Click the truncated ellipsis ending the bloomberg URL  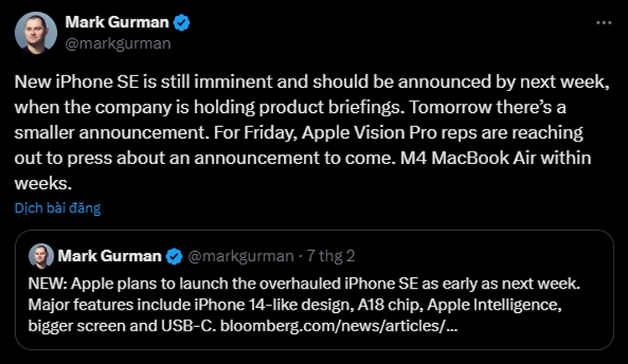[x=451, y=326]
